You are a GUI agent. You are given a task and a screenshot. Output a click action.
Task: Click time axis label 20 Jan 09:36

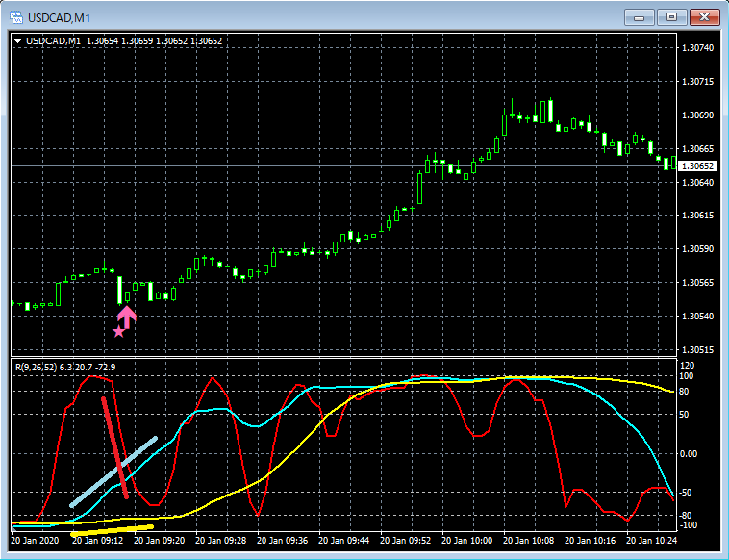[282, 541]
